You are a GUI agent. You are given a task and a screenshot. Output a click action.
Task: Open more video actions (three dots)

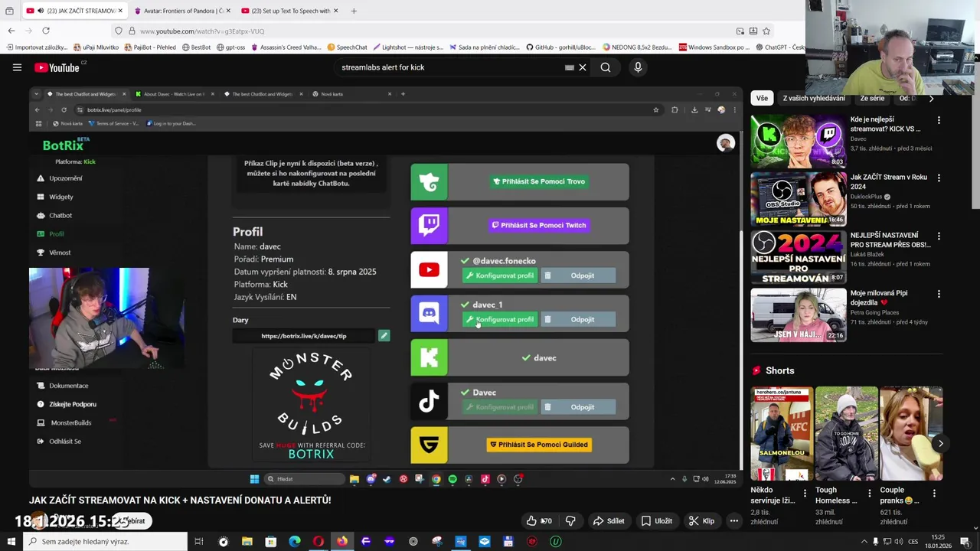pos(733,521)
